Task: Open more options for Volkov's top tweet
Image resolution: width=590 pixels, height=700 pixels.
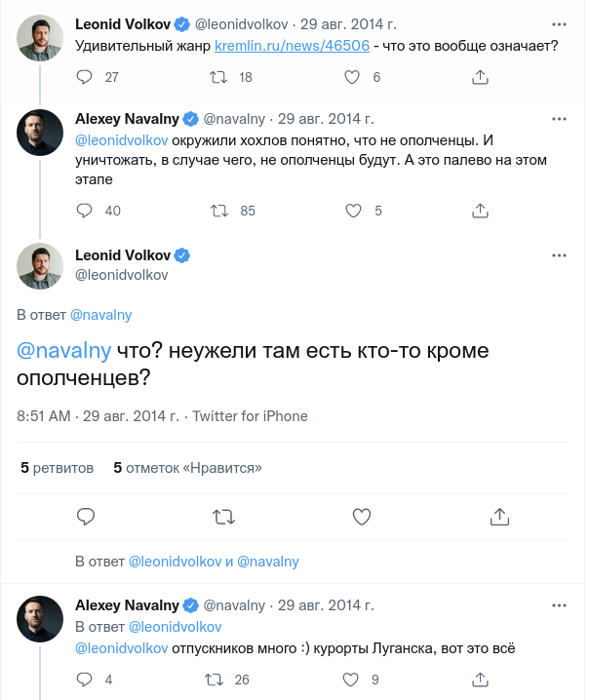Action: [x=559, y=22]
